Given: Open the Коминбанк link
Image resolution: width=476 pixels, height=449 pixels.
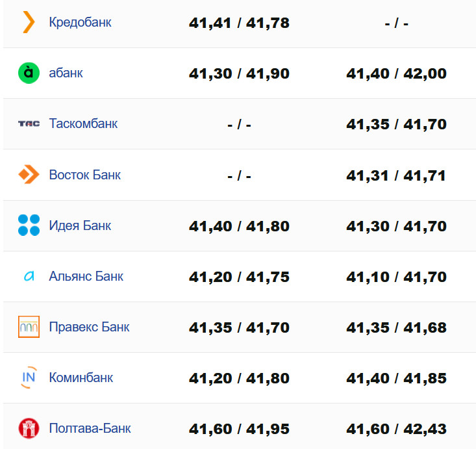Looking at the screenshot, I should tap(81, 378).
